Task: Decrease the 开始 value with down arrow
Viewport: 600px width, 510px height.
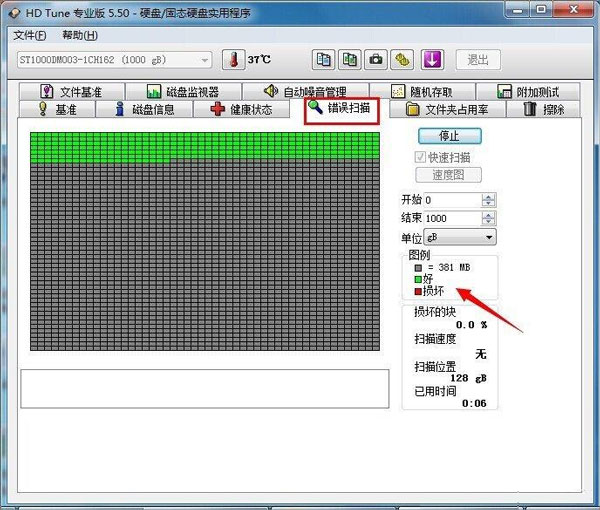Action: 488,204
